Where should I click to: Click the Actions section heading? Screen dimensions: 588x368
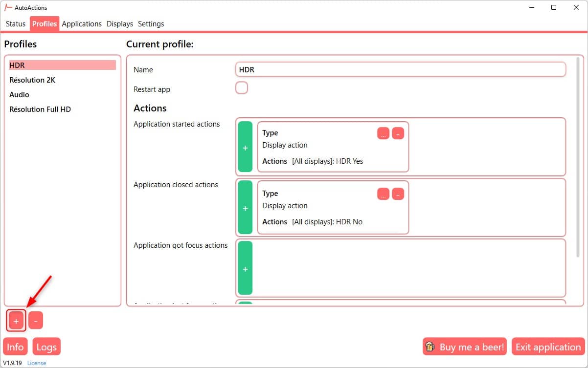point(150,108)
